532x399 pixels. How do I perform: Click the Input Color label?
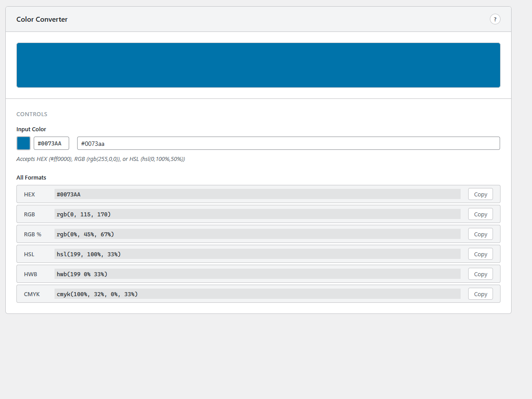(x=31, y=129)
